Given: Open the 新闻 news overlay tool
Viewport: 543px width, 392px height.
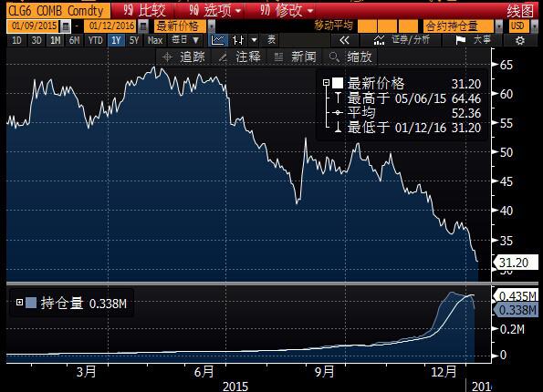Looking at the screenshot, I should 295,57.
